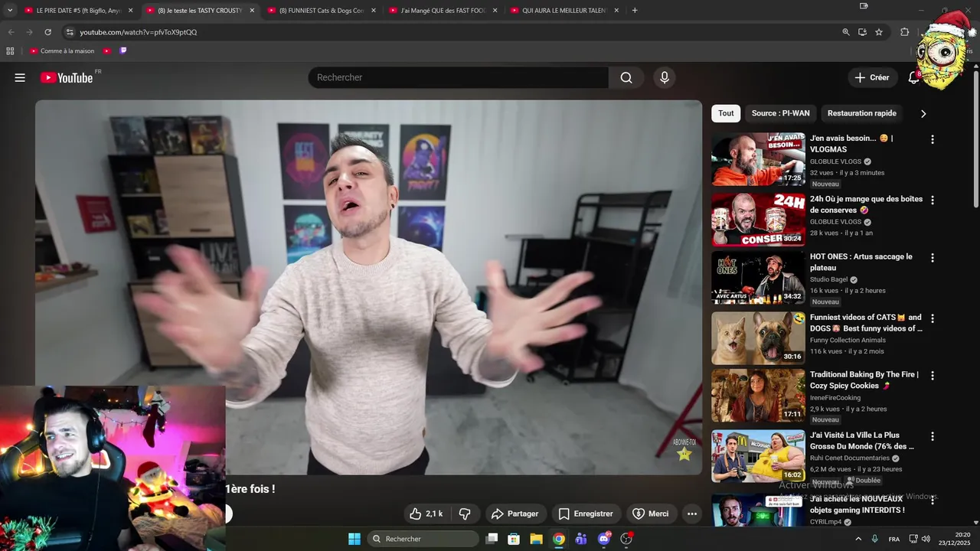The height and width of the screenshot is (551, 980).
Task: Open Chrome's zoom magnifier in address bar
Action: coord(846,32)
